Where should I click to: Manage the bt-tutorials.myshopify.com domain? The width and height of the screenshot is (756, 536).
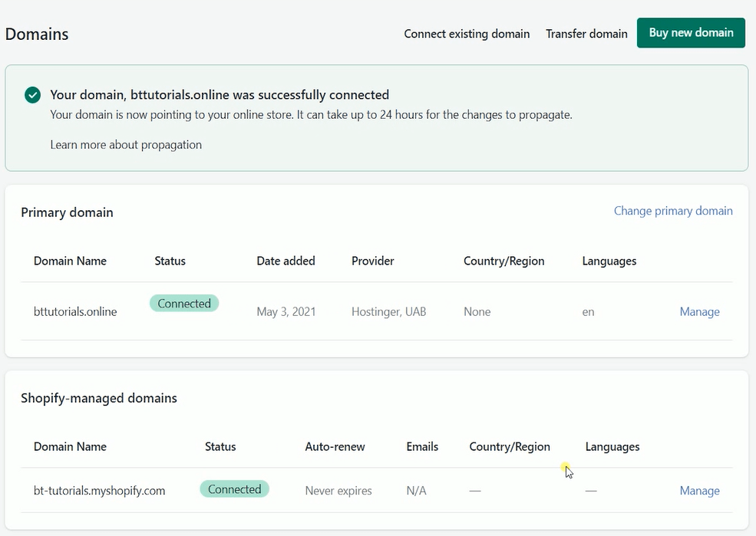[x=699, y=490]
